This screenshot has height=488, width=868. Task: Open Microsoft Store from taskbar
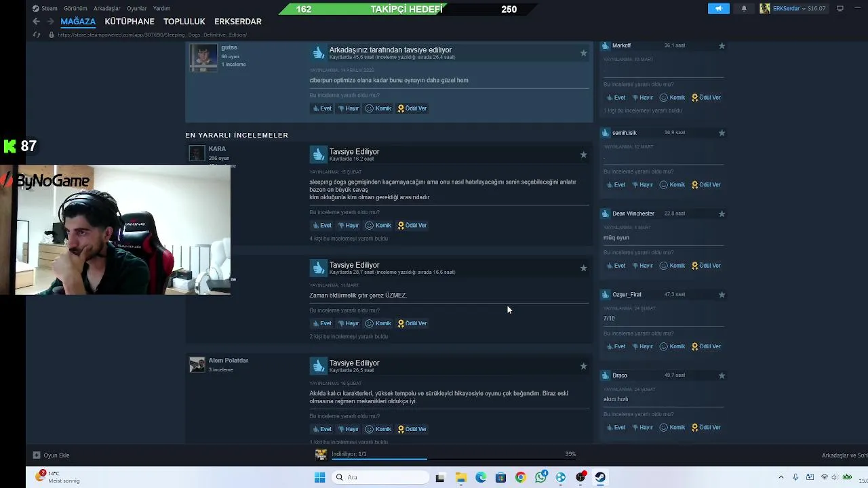point(500,477)
